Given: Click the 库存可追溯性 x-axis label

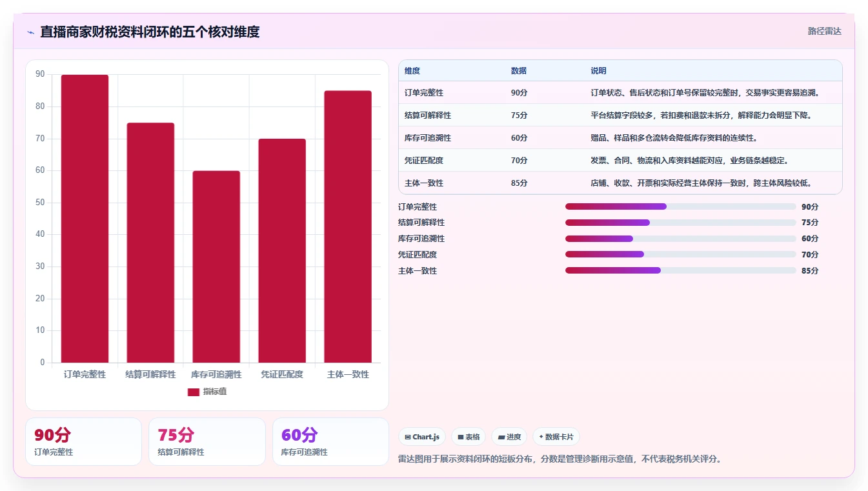Looking at the screenshot, I should pos(216,374).
